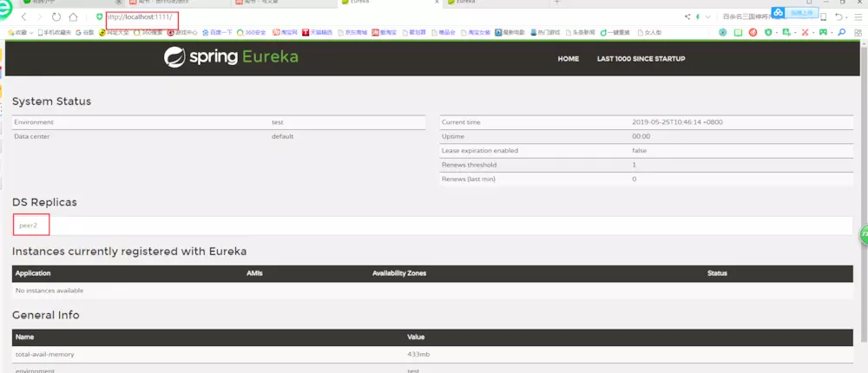Click the red circular Weibo-style icon

click(x=753, y=33)
